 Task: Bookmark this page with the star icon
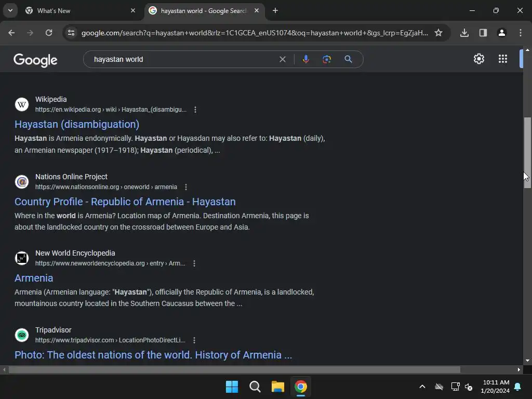(x=438, y=33)
